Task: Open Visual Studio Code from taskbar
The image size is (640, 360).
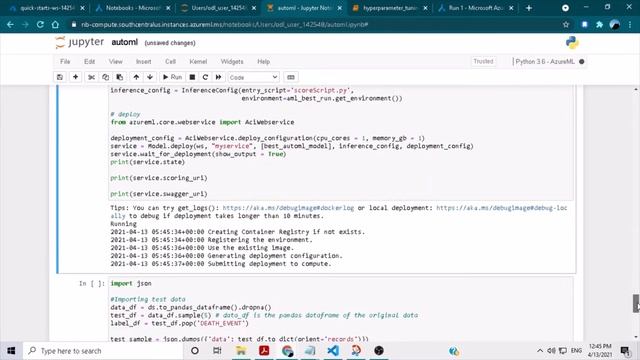Action: pos(333,351)
